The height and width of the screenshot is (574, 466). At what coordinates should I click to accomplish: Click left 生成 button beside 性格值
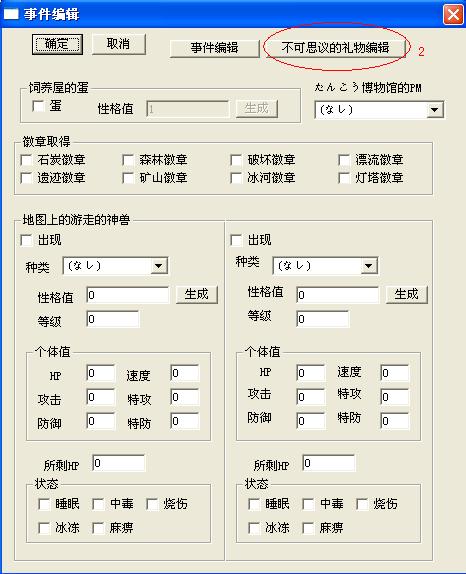[x=197, y=294]
